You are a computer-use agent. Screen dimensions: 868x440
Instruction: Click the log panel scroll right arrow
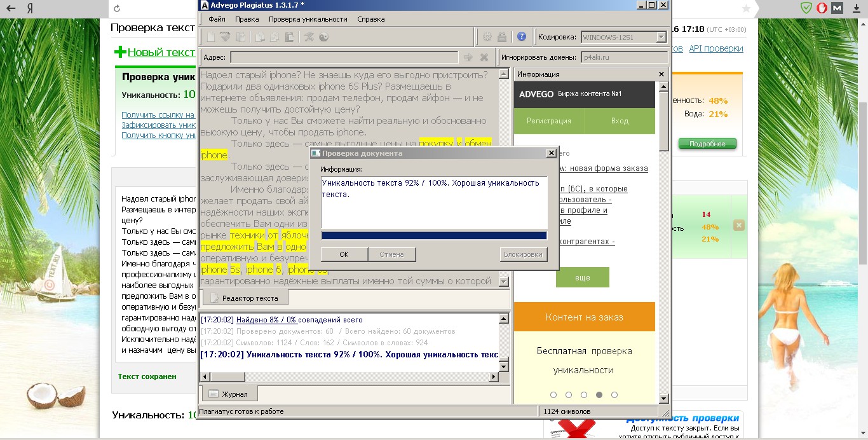tap(493, 376)
